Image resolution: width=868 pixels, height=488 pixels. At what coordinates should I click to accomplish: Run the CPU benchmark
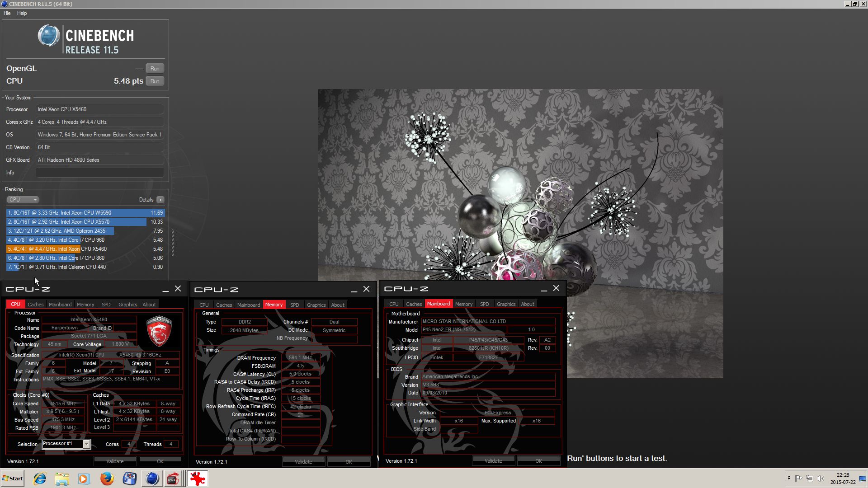[x=155, y=81]
